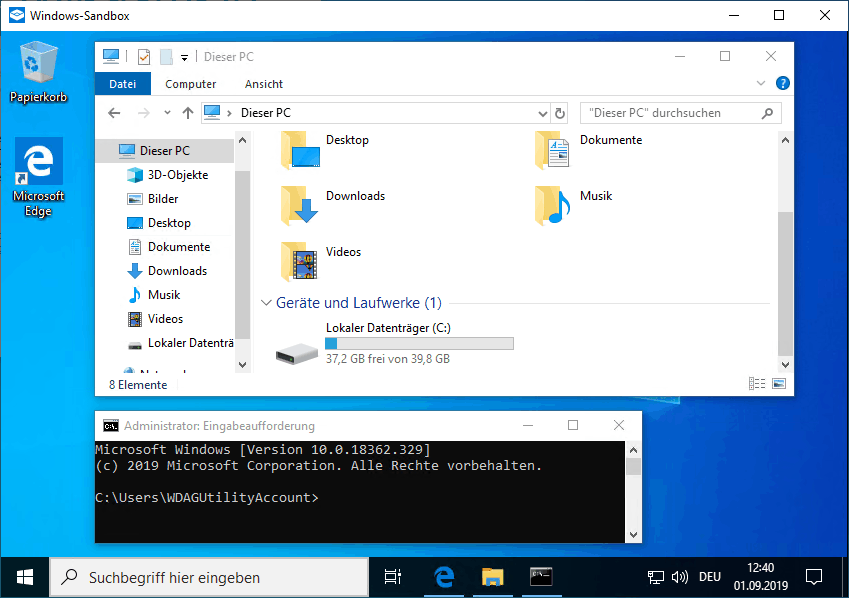
Task: Click the command prompt line C:\Users\WDAGUtilityAccount>
Action: 207,497
